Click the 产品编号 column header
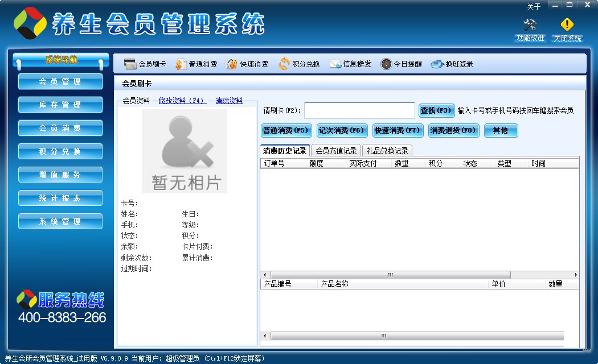Viewport: 598px width, 364px height. [x=289, y=284]
